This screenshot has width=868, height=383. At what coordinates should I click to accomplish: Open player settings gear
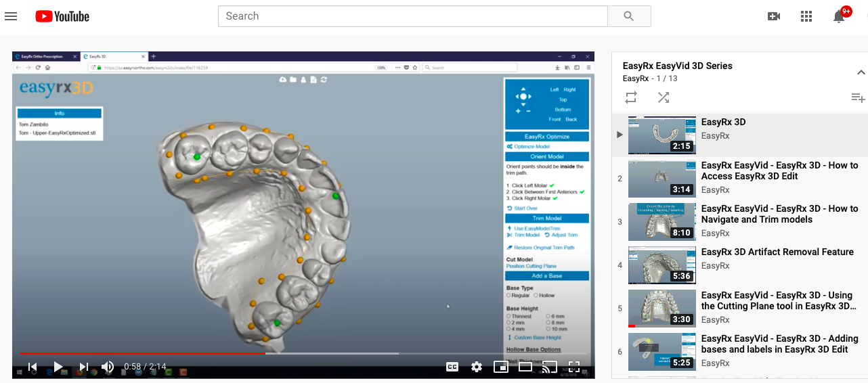point(477,367)
